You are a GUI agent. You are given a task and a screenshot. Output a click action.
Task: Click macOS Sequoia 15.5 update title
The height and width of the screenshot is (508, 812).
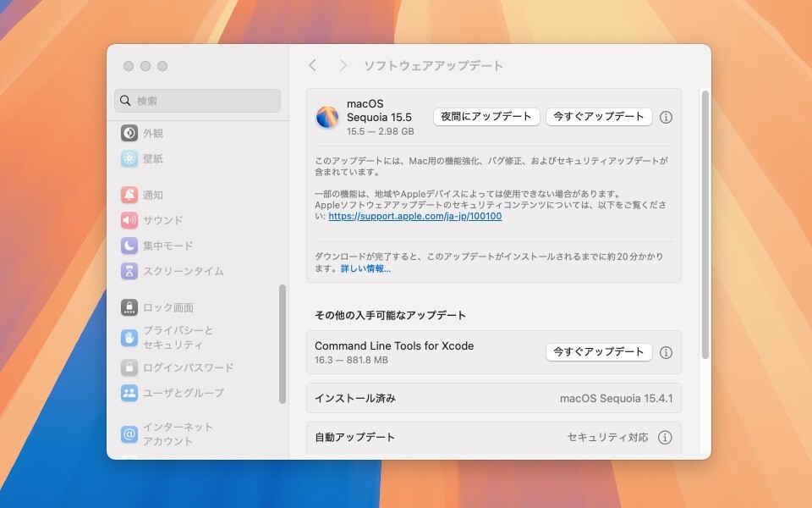tap(379, 110)
